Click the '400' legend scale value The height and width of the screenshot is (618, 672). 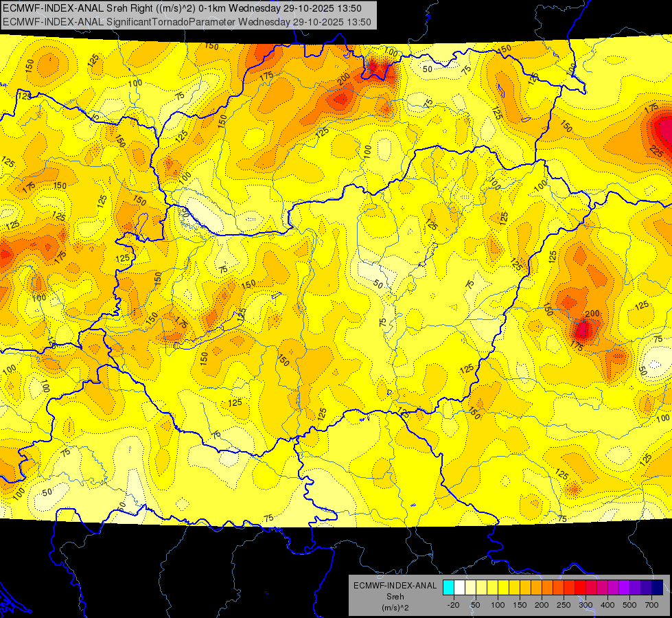[x=607, y=605]
